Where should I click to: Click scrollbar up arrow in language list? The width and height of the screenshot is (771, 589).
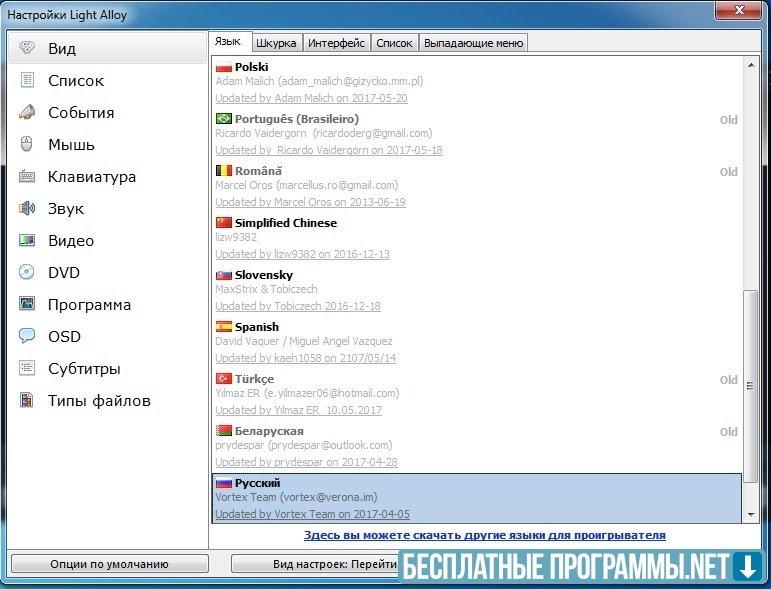pyautogui.click(x=752, y=64)
